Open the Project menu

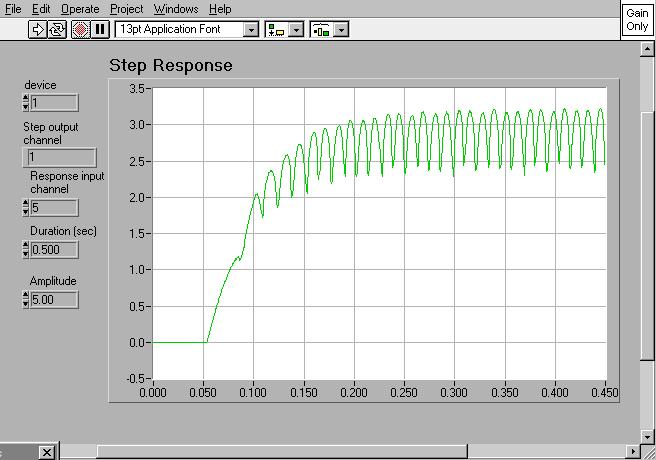[x=126, y=9]
